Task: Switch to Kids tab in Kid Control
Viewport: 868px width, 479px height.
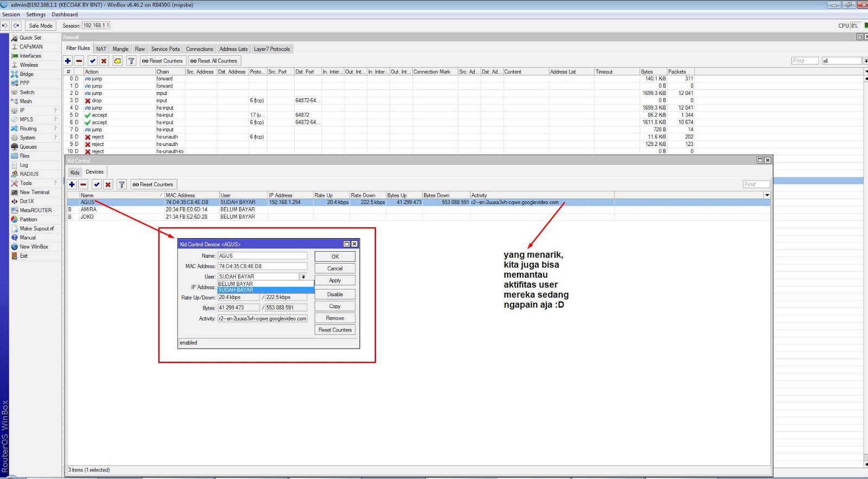Action: pos(75,173)
